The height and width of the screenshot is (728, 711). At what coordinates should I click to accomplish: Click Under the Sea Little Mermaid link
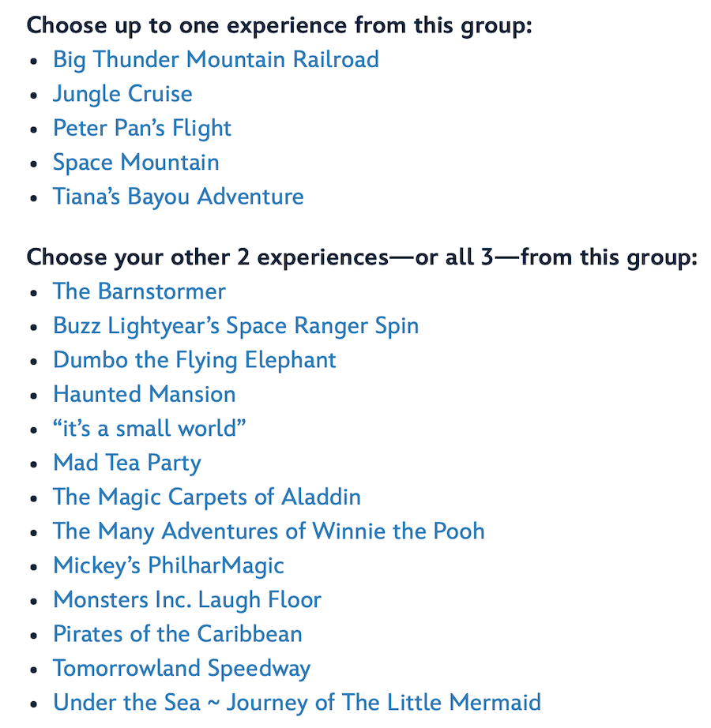click(x=297, y=703)
